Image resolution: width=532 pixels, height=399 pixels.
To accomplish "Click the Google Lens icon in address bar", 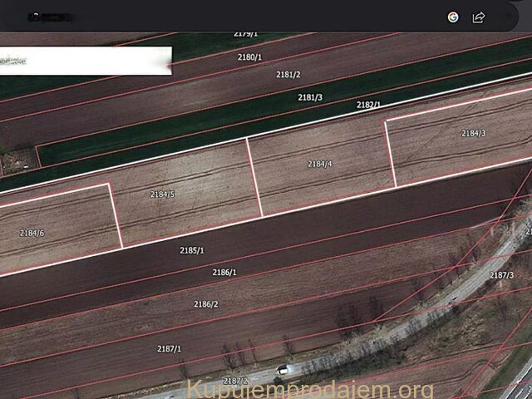I will (x=453, y=17).
